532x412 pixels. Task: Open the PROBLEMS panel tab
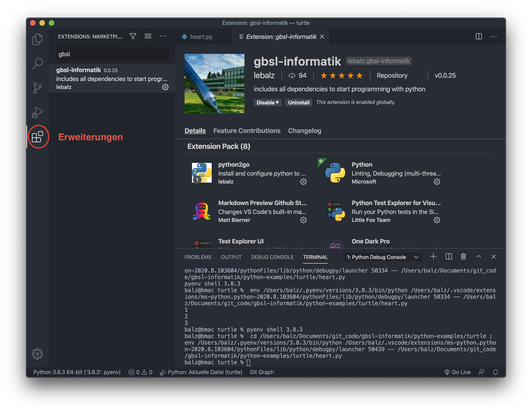pyautogui.click(x=198, y=257)
